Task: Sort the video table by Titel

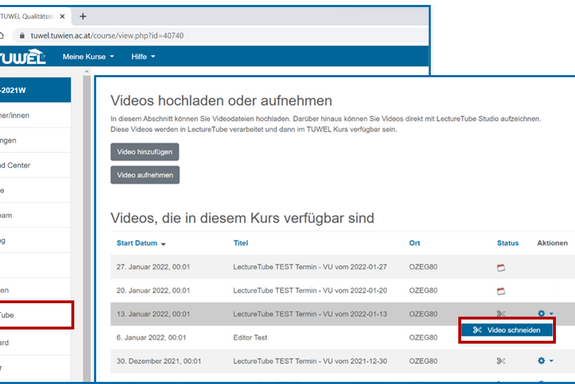Action: coord(241,243)
